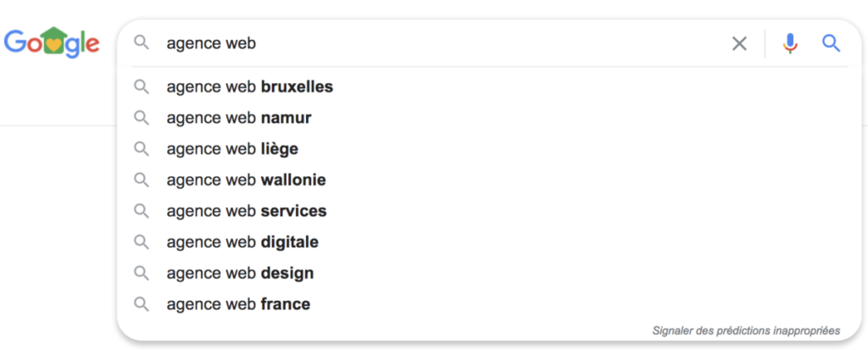Click magnifier icon left of search text
Screen dimensions: 868x350
(142, 42)
